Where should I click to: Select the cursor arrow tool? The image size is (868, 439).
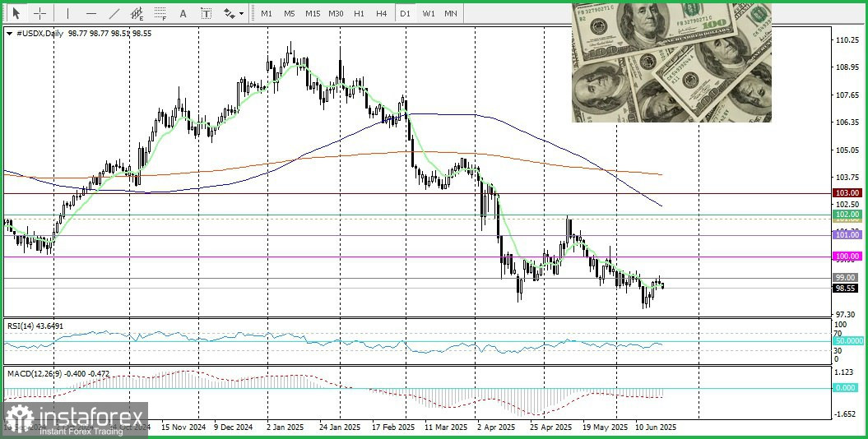coord(16,12)
